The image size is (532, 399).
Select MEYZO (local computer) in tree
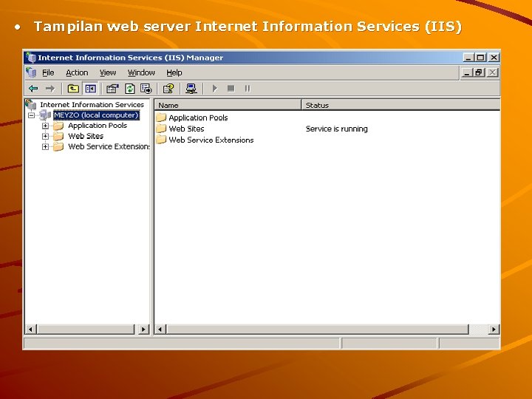click(x=96, y=115)
